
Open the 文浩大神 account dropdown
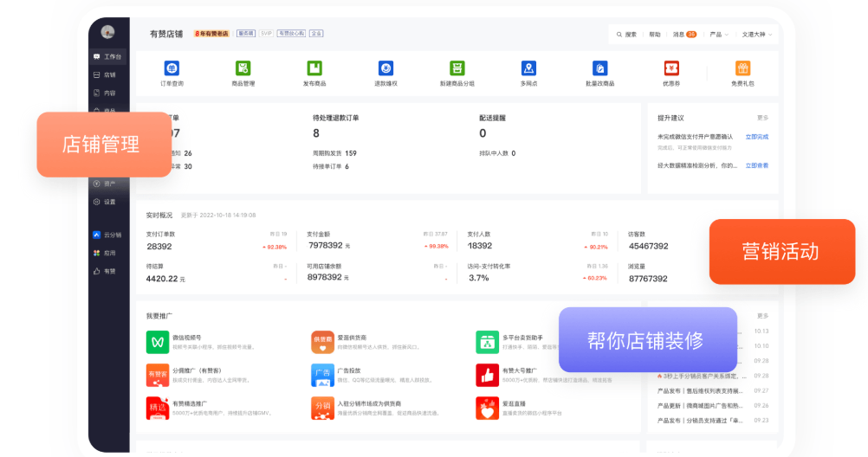(x=757, y=35)
